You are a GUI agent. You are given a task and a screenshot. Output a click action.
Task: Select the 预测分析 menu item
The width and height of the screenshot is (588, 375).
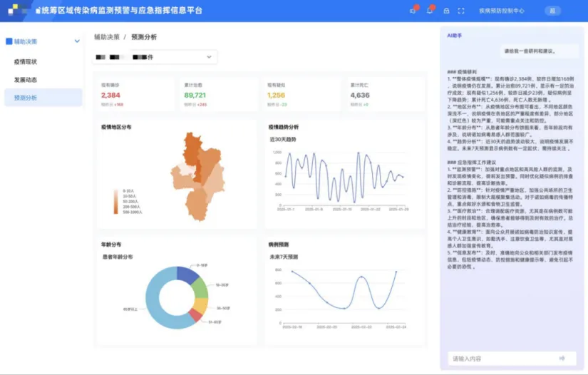[43, 98]
